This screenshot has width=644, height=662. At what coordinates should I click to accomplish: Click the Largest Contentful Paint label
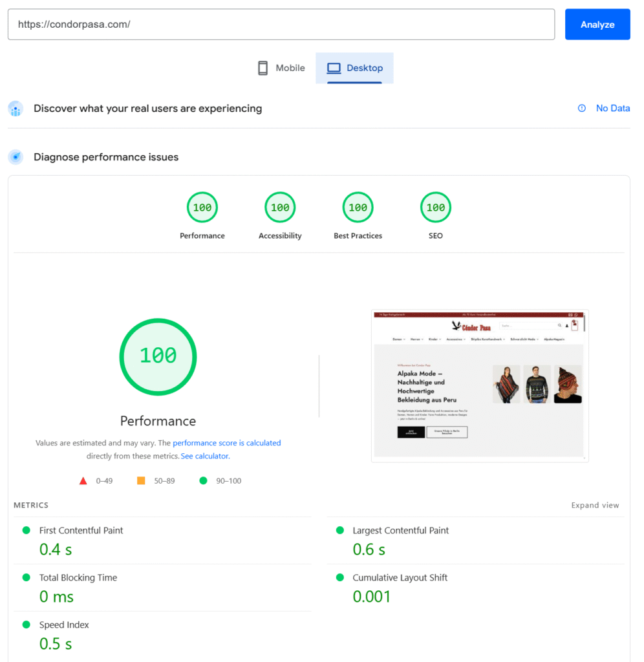tap(401, 531)
